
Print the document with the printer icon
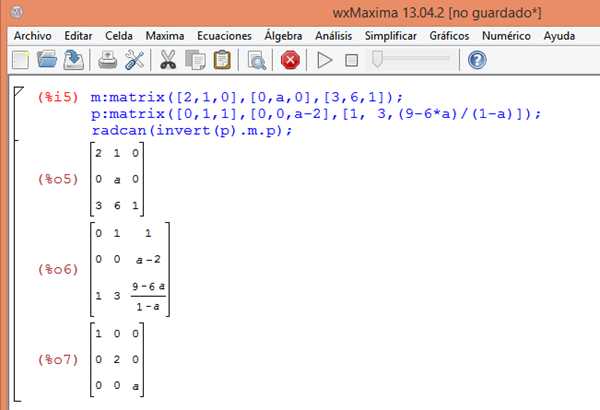point(108,60)
